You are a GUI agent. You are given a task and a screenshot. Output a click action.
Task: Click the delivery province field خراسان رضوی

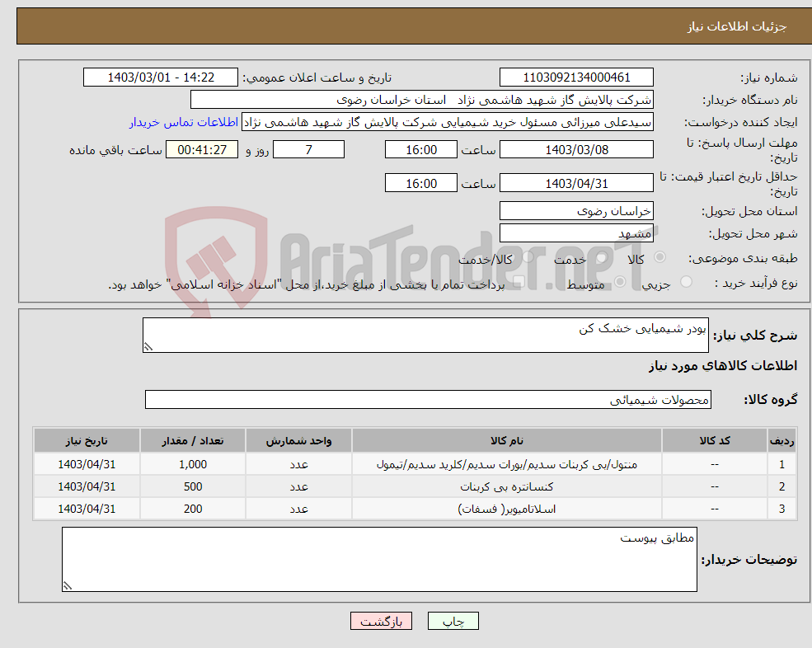coord(576,211)
